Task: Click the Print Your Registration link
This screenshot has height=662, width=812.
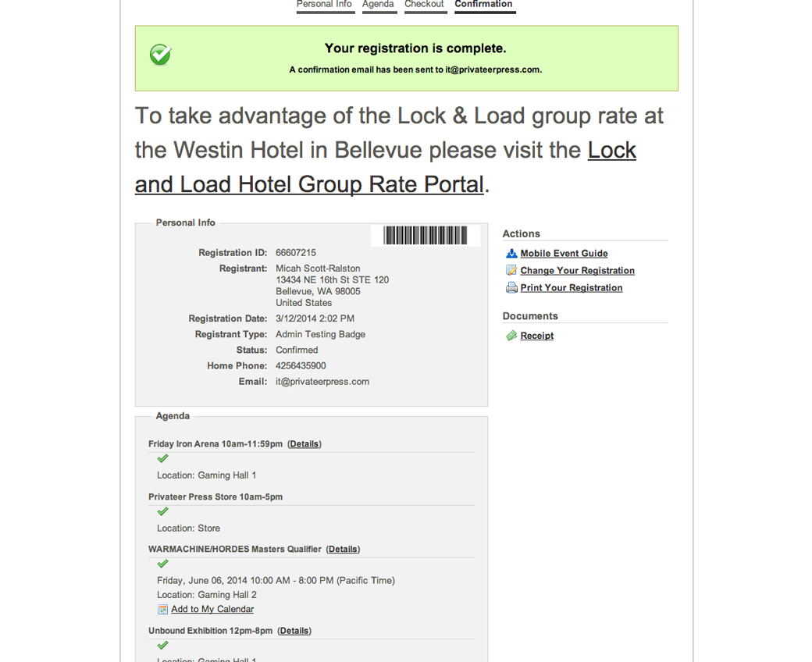Action: point(571,288)
